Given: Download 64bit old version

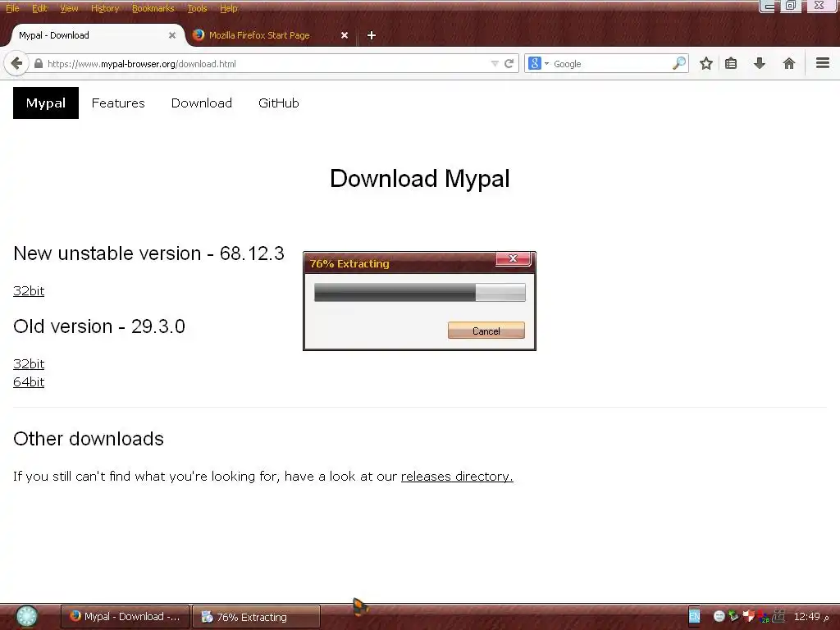Looking at the screenshot, I should tap(29, 382).
